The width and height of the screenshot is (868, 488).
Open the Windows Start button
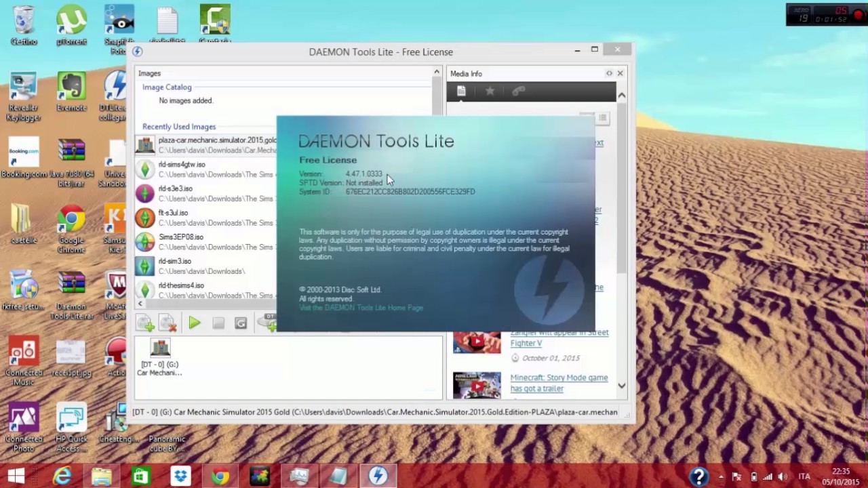(x=16, y=476)
